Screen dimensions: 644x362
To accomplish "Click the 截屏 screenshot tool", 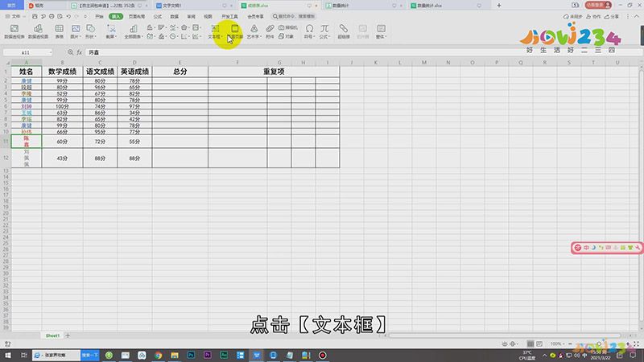I will [111, 31].
